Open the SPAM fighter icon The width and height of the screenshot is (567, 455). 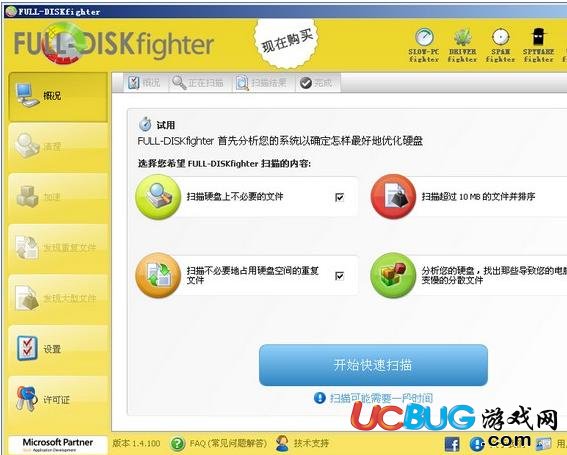[x=500, y=45]
